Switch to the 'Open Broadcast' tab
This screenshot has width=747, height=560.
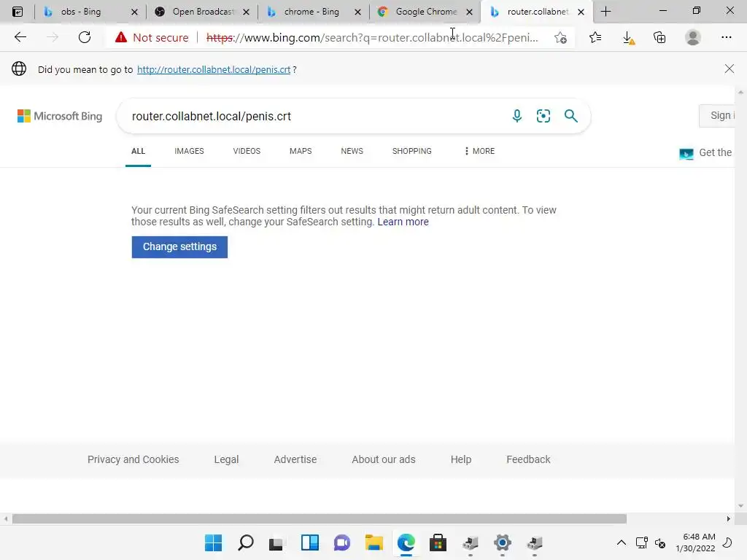point(203,12)
